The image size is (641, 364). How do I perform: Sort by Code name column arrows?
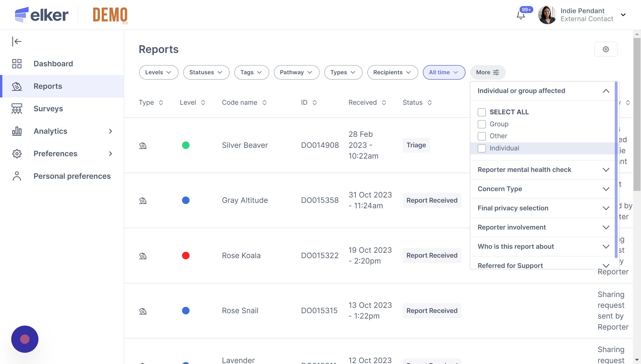coord(265,103)
